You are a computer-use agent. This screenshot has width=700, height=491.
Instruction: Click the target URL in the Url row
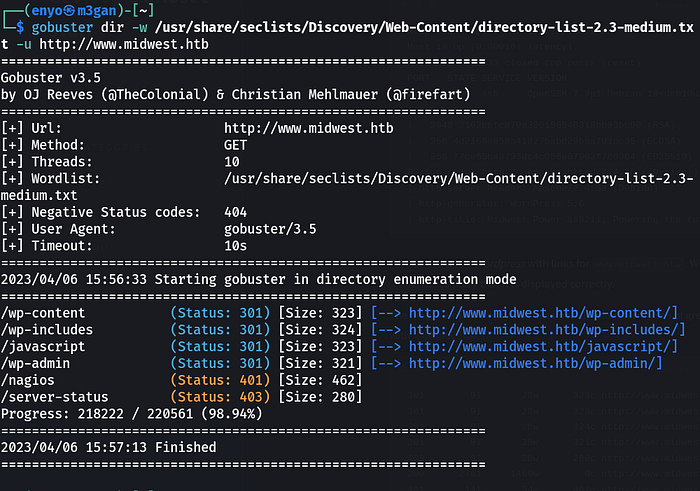309,128
